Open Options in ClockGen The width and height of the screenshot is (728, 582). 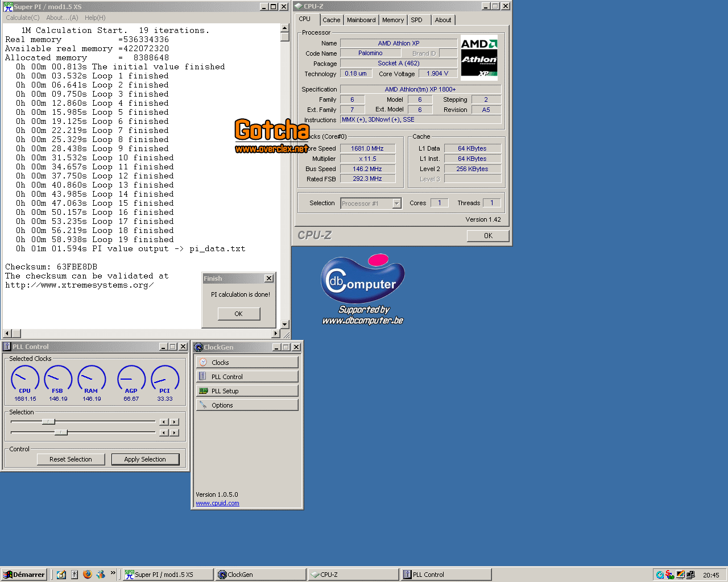point(247,405)
